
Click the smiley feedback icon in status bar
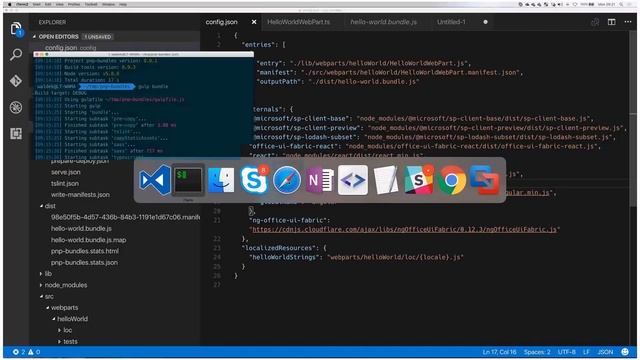pos(625,352)
